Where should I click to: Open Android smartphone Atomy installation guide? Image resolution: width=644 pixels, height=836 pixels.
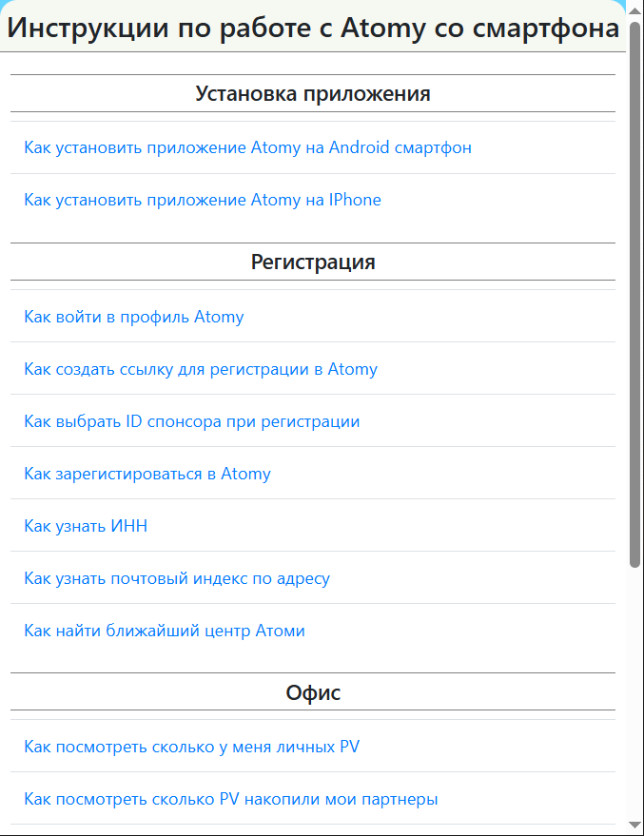(247, 147)
